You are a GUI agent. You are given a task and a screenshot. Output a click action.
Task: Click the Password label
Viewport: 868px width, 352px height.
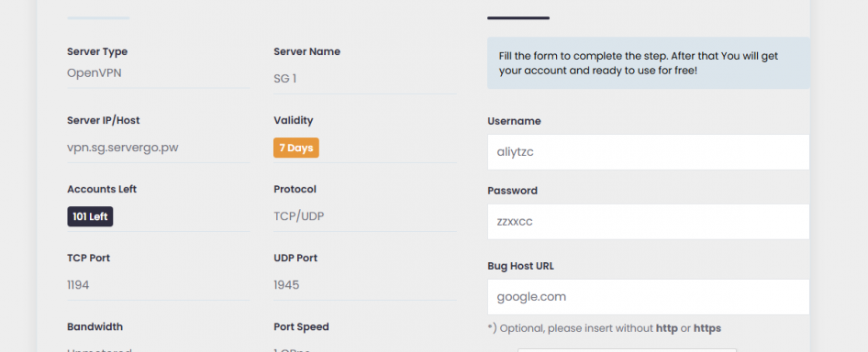point(513,191)
